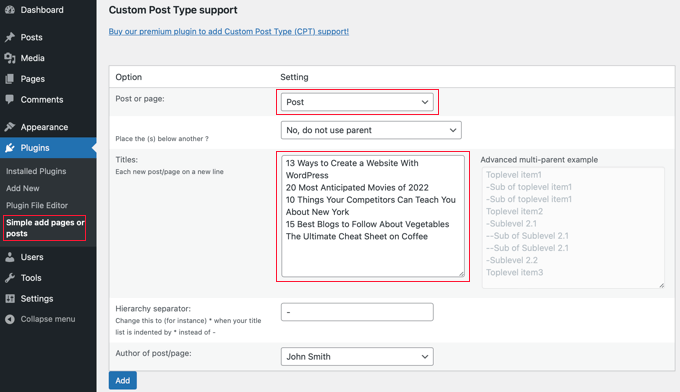Click the 'Hierarchy separator:' label
Screen dimensions: 680x392
pos(153,309)
